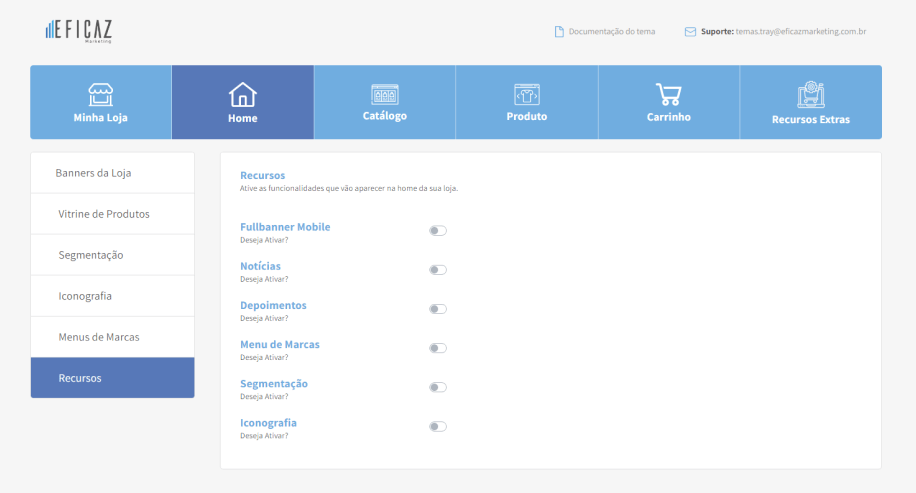Click the gear cart icon above Recursos Extras
The width and height of the screenshot is (916, 493).
[x=811, y=95]
